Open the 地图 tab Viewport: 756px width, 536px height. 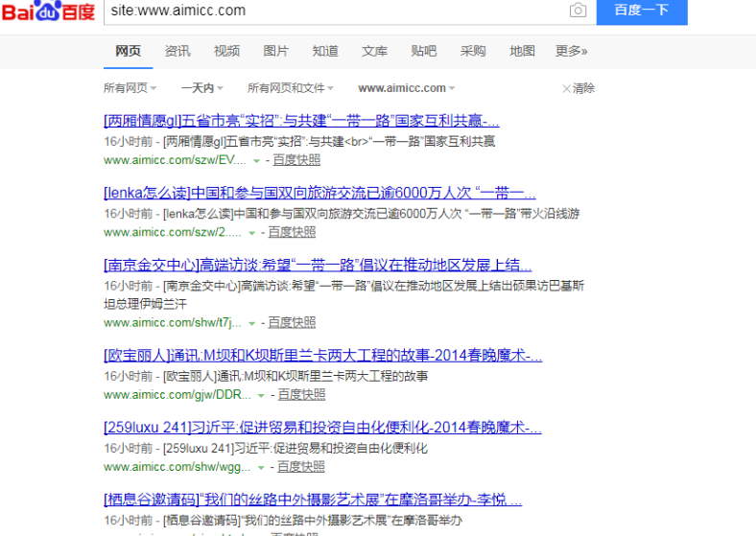pos(522,51)
